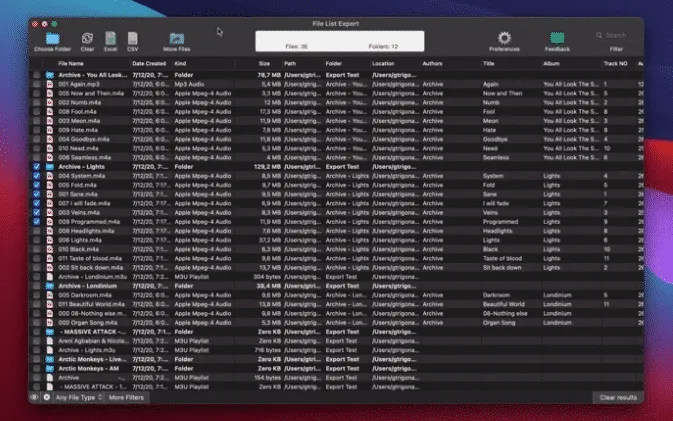The height and width of the screenshot is (421, 673).
Task: Click the Beautiful World title cell
Action: point(503,304)
